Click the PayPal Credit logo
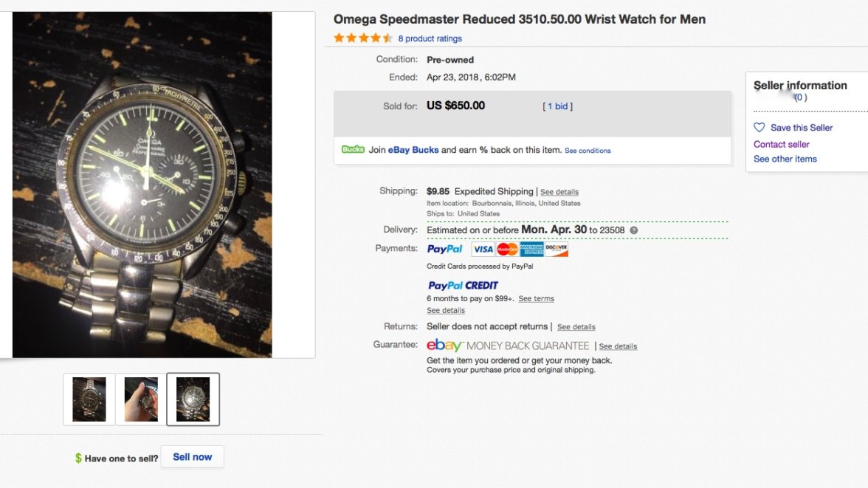 coord(463,286)
